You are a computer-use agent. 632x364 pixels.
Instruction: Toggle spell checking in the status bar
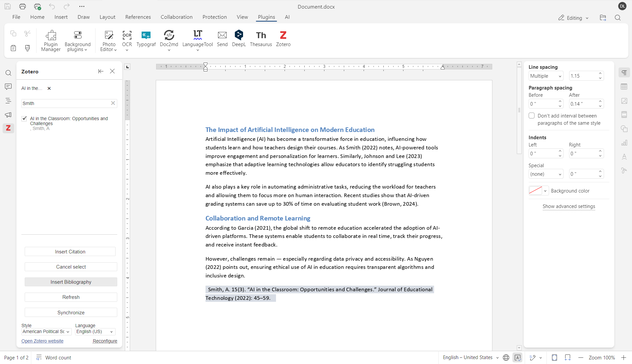[518, 358]
